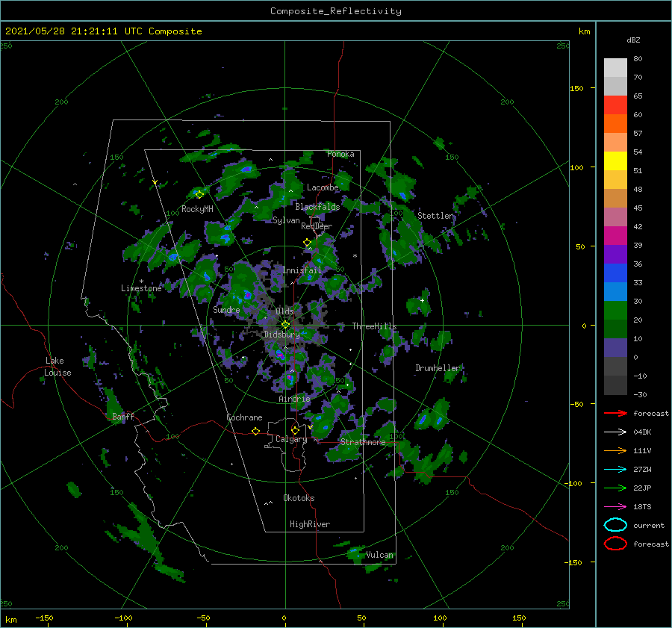This screenshot has width=672, height=628.
Task: Click the Olds label
Action: 284,311
